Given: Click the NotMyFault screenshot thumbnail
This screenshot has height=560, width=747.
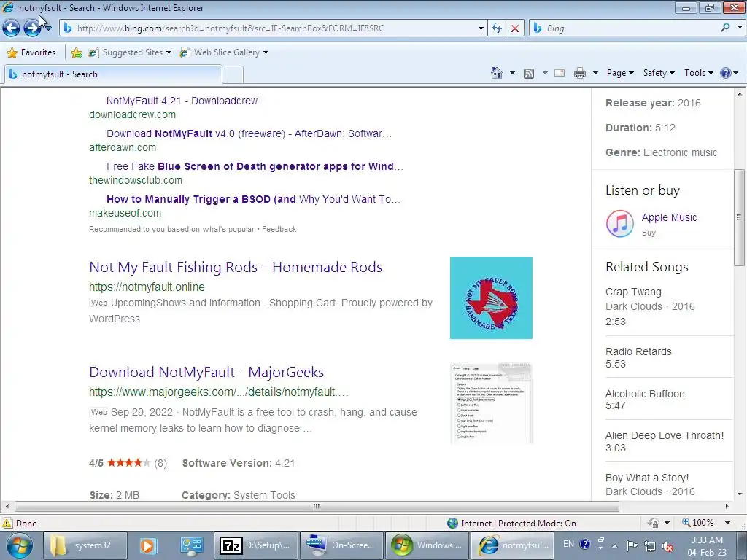Looking at the screenshot, I should pyautogui.click(x=491, y=402).
